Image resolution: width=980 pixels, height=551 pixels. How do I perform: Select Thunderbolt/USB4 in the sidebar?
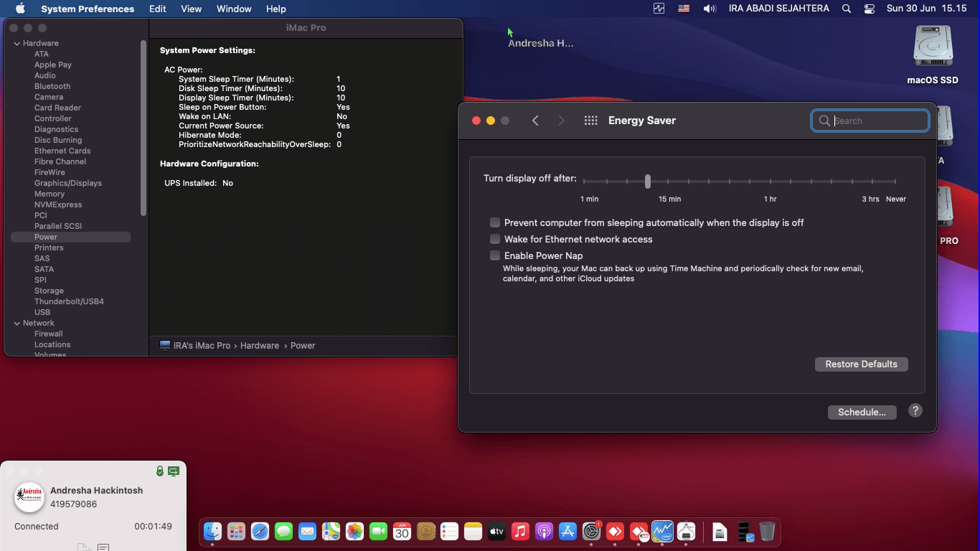click(69, 301)
